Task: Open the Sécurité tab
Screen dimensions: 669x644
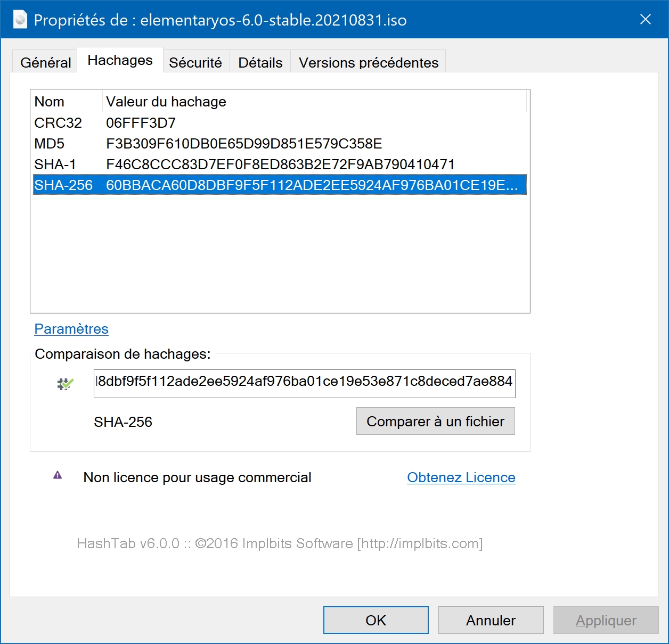Action: [195, 62]
